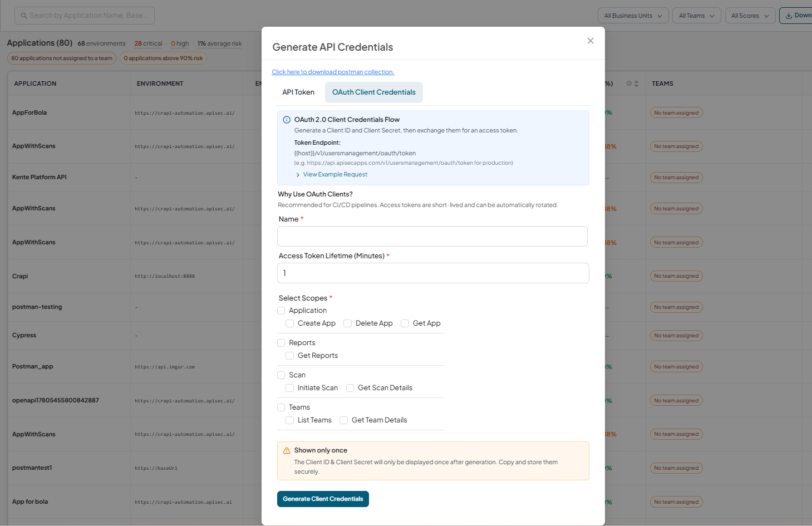Check the Teams scope group checkbox
Viewport: 812px width, 526px height.
tap(281, 407)
